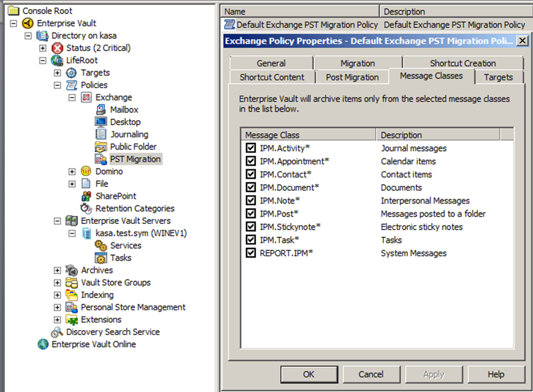533x392 pixels.
Task: Click the Policies node icon
Action: point(71,85)
